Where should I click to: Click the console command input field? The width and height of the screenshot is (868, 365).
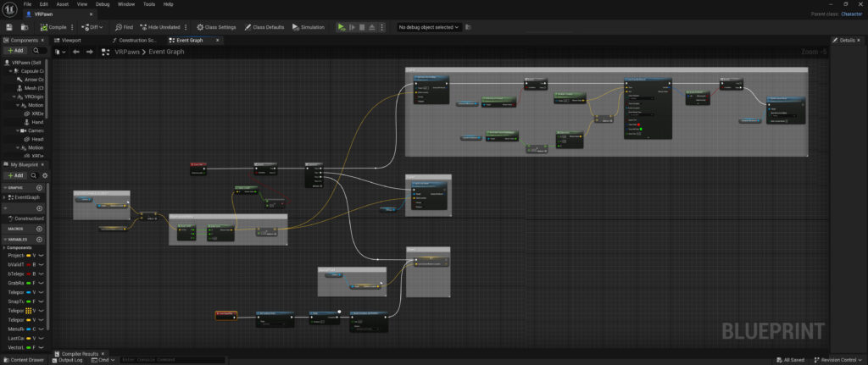tap(170, 360)
